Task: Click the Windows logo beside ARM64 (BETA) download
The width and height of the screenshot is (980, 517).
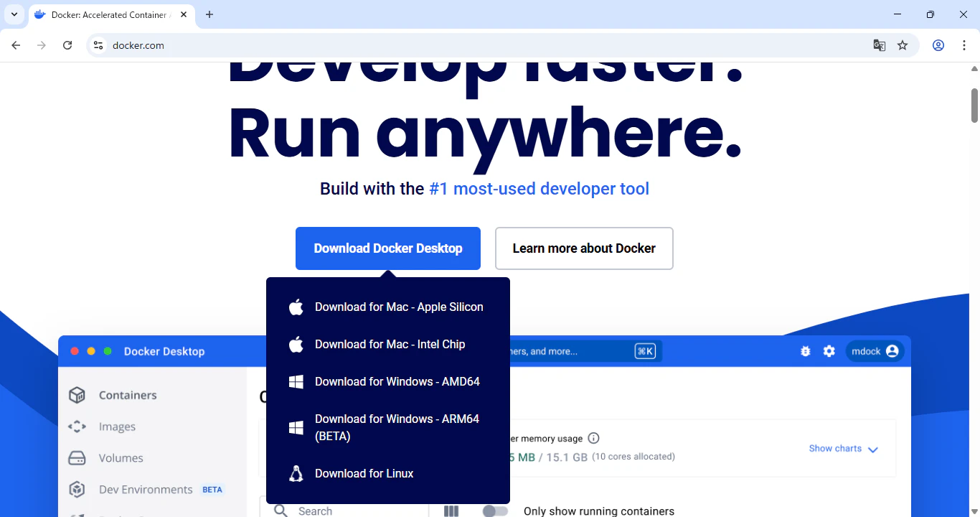Action: [296, 427]
